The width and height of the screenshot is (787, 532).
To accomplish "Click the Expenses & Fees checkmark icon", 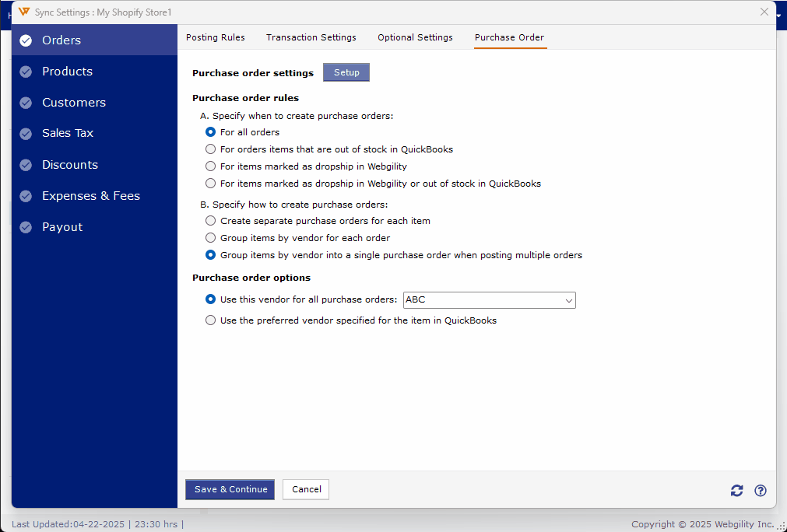I will (x=24, y=195).
